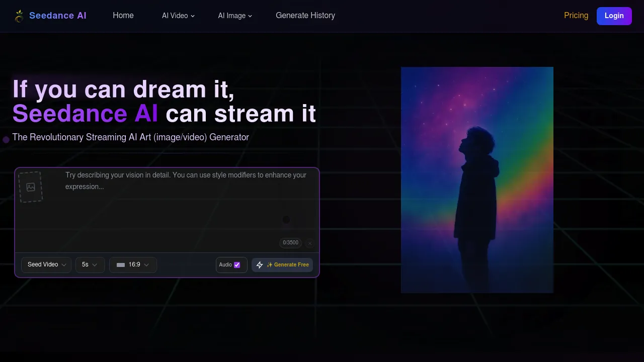
Task: Click the Login button
Action: click(x=614, y=16)
